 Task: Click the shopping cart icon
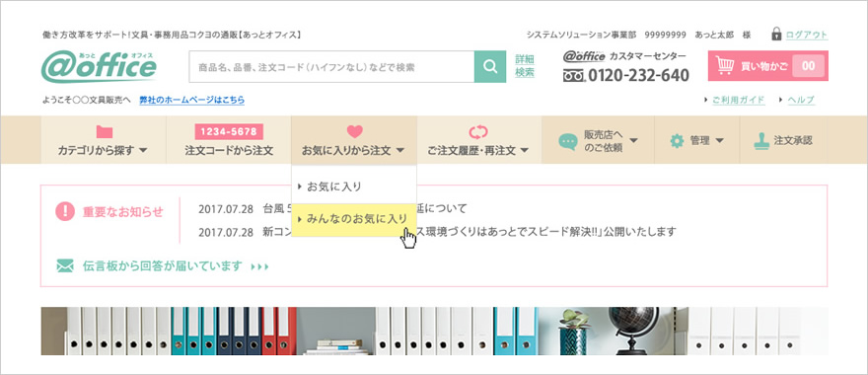(725, 65)
